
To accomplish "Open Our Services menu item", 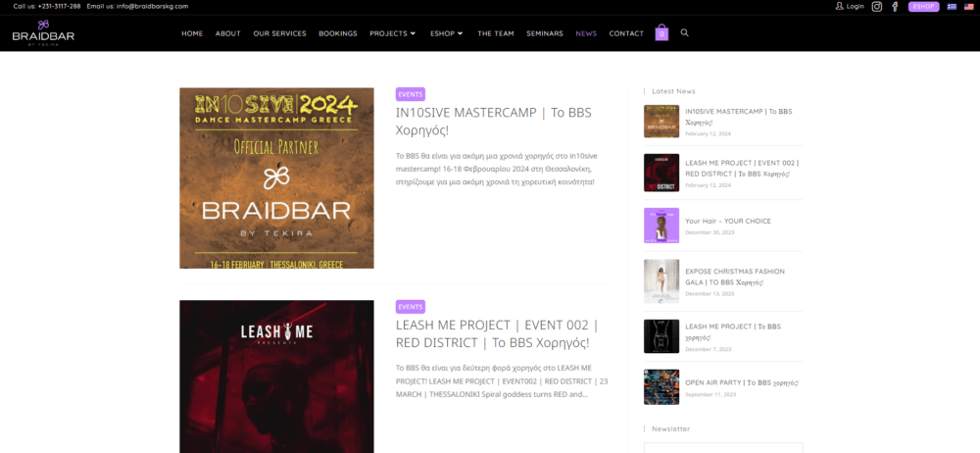I will pyautogui.click(x=279, y=33).
